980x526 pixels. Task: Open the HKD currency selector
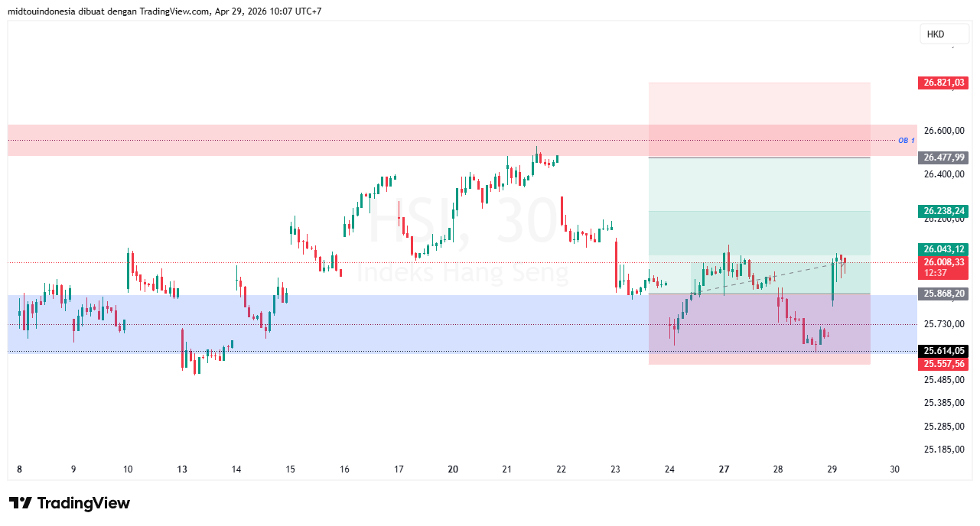pos(944,34)
